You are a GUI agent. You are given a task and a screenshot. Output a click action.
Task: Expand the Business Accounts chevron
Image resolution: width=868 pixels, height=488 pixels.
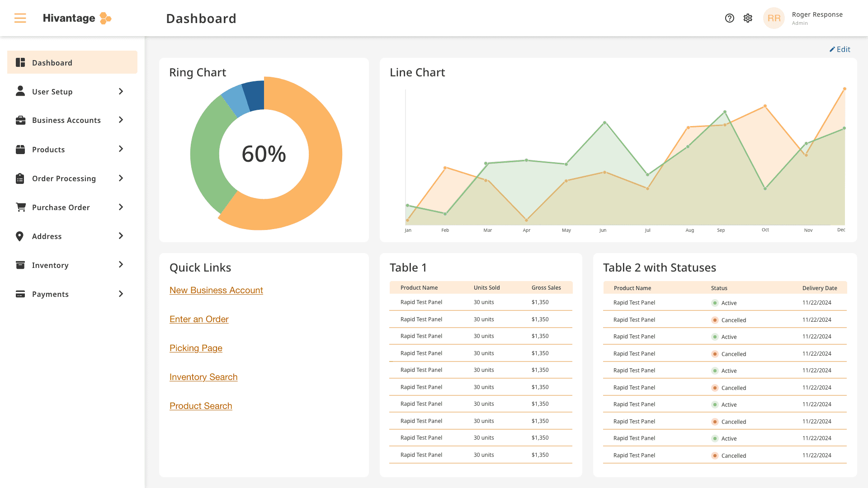click(x=121, y=120)
